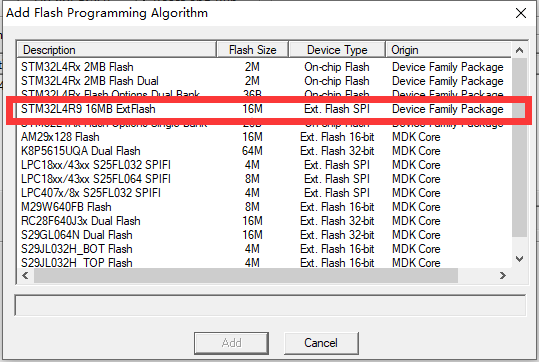This screenshot has height=362, width=539.
Task: Select S29JL032H_BOT Flash row
Action: point(264,249)
